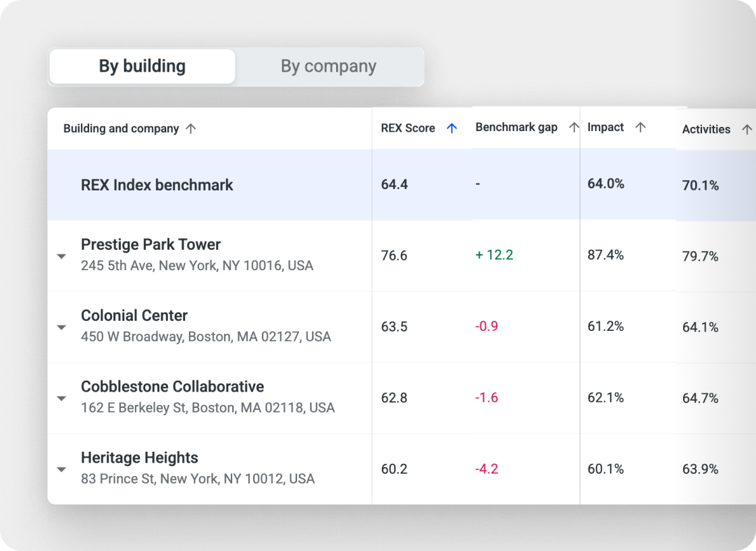756x551 pixels.
Task: Sort by Building and company arrow icon
Action: coord(191,128)
